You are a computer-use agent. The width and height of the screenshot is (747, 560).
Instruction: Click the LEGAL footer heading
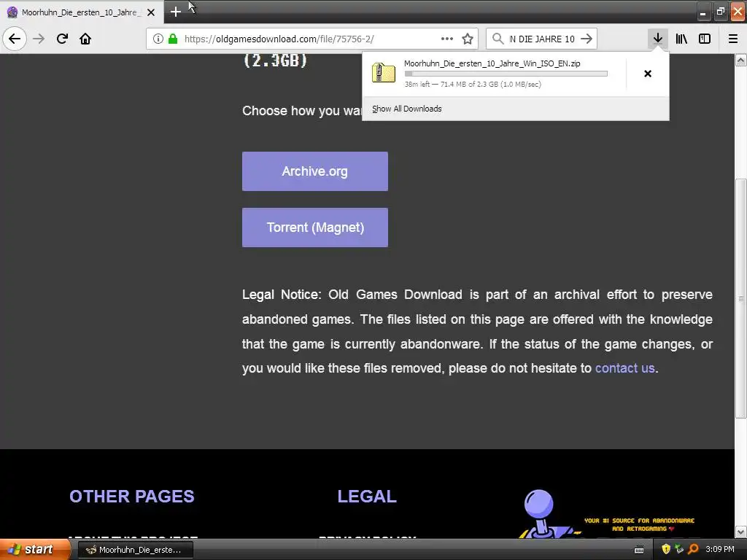pyautogui.click(x=367, y=496)
